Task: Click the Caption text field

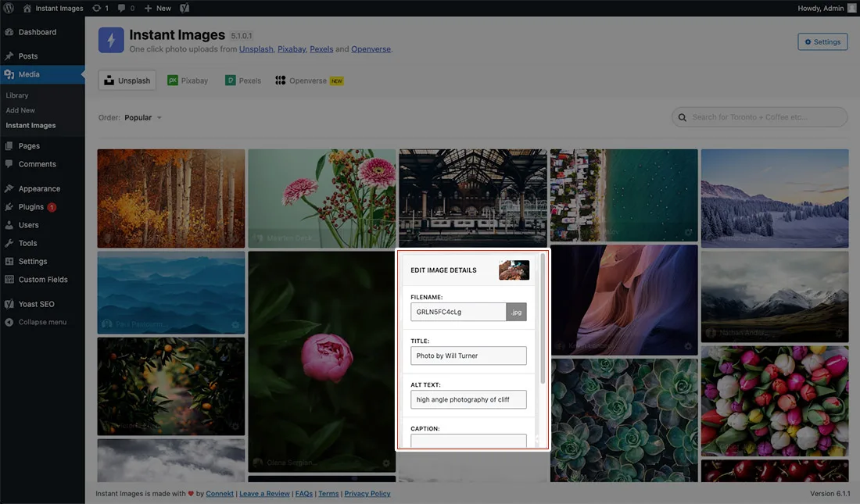Action: tap(468, 441)
